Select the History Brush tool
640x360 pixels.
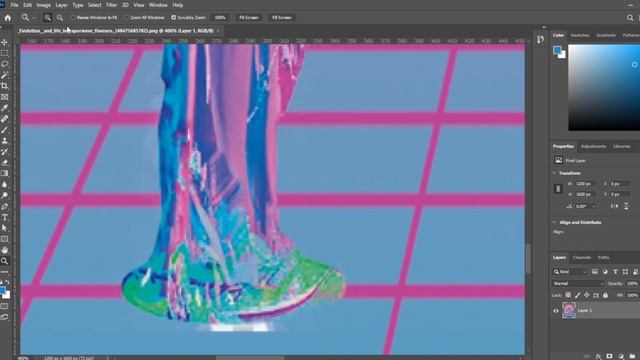(x=4, y=152)
